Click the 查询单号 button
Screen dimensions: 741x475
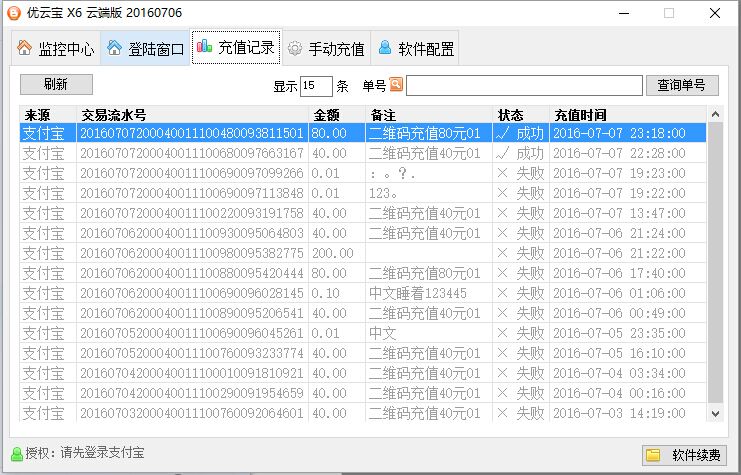click(x=682, y=85)
